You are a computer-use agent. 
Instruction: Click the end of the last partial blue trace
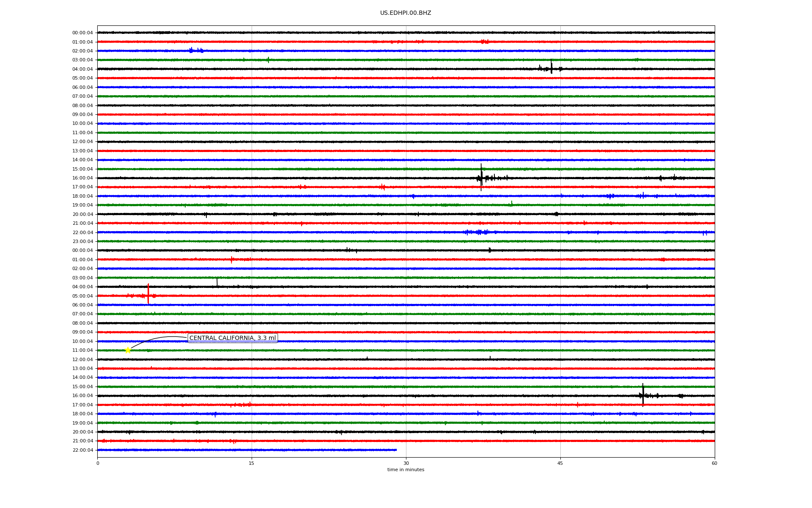coord(396,450)
